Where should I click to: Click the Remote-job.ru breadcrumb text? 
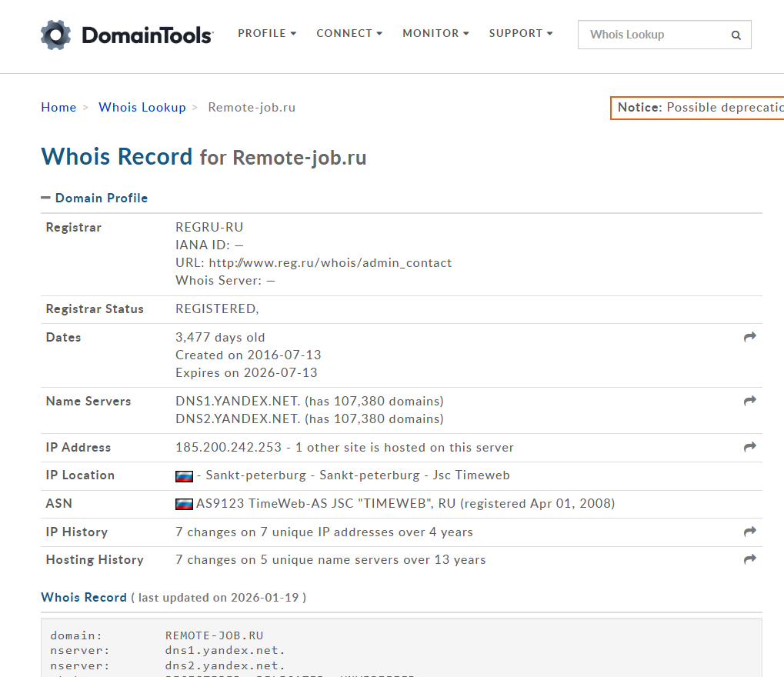[x=252, y=108]
